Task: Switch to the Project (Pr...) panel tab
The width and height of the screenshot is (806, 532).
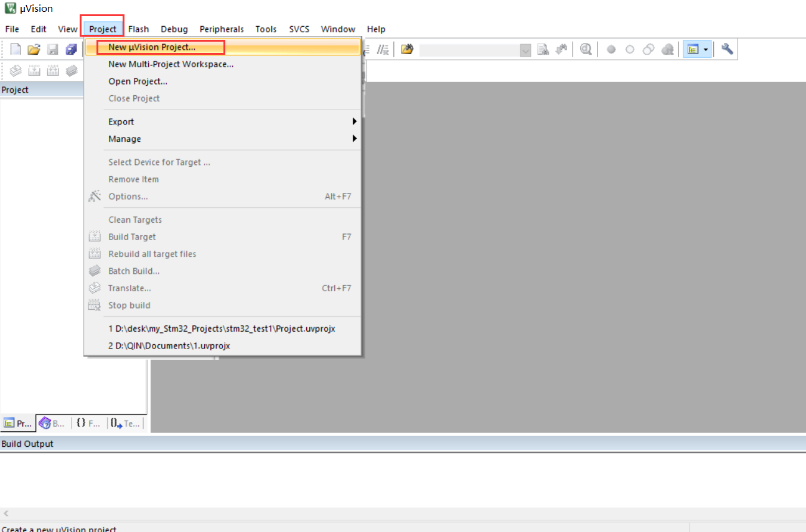Action: tap(18, 423)
